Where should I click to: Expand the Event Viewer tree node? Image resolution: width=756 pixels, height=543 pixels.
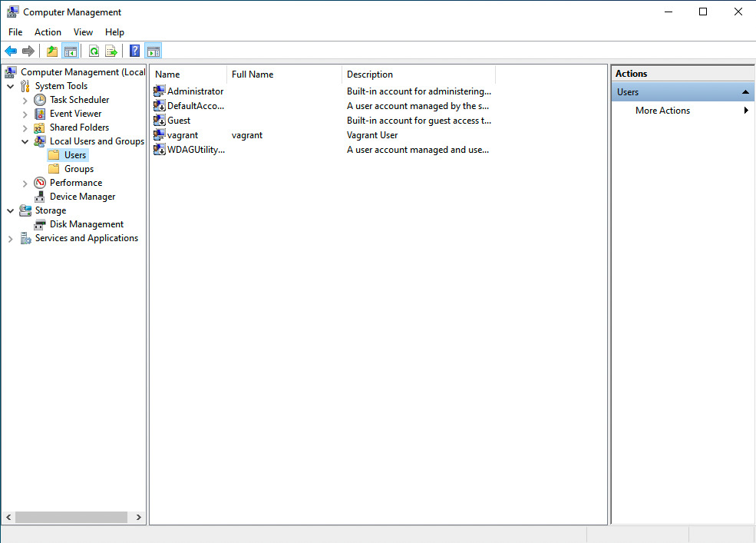point(25,113)
